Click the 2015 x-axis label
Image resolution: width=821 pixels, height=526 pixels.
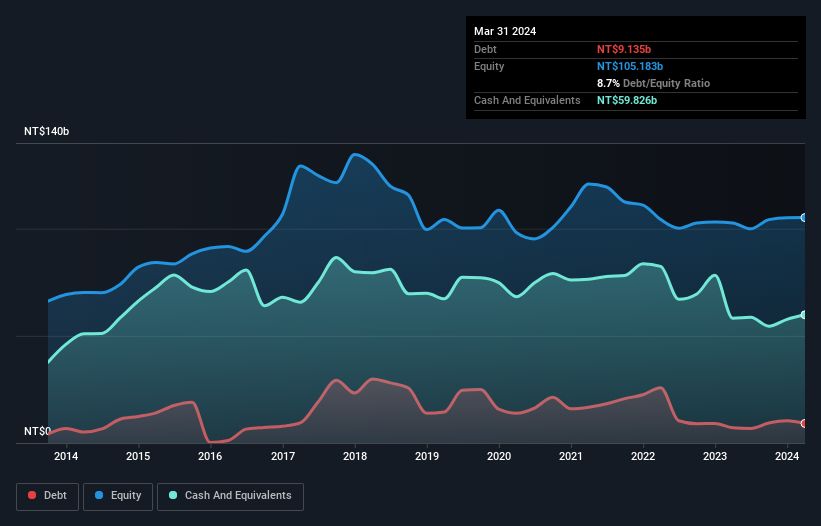pos(138,456)
